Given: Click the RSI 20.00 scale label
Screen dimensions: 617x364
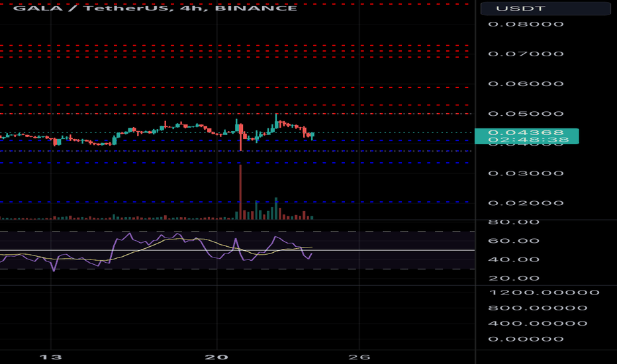Looking at the screenshot, I should pyautogui.click(x=514, y=279).
